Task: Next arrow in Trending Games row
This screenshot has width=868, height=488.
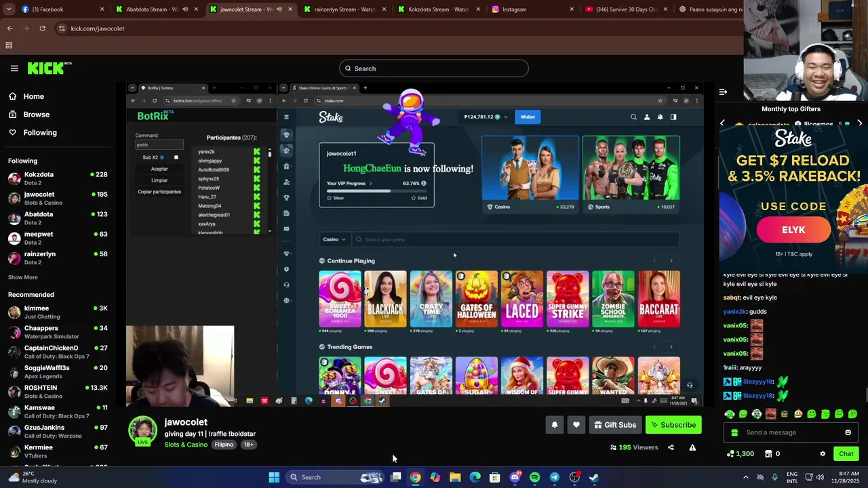Action: pos(671,347)
